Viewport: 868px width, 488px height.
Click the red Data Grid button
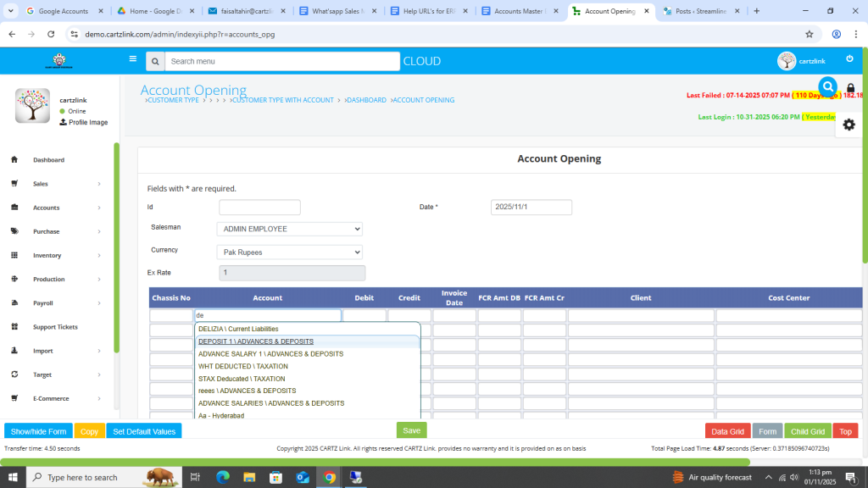(x=727, y=431)
